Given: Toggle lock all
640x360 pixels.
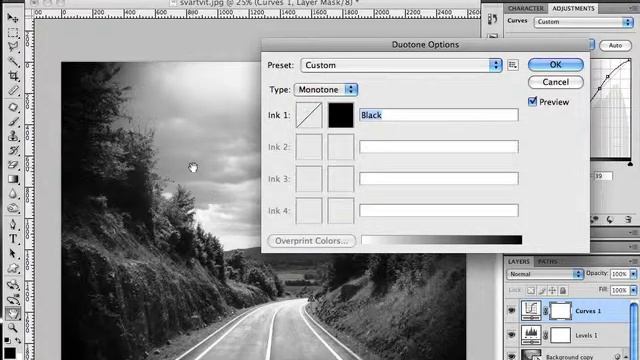Looking at the screenshot, I should tap(563, 291).
